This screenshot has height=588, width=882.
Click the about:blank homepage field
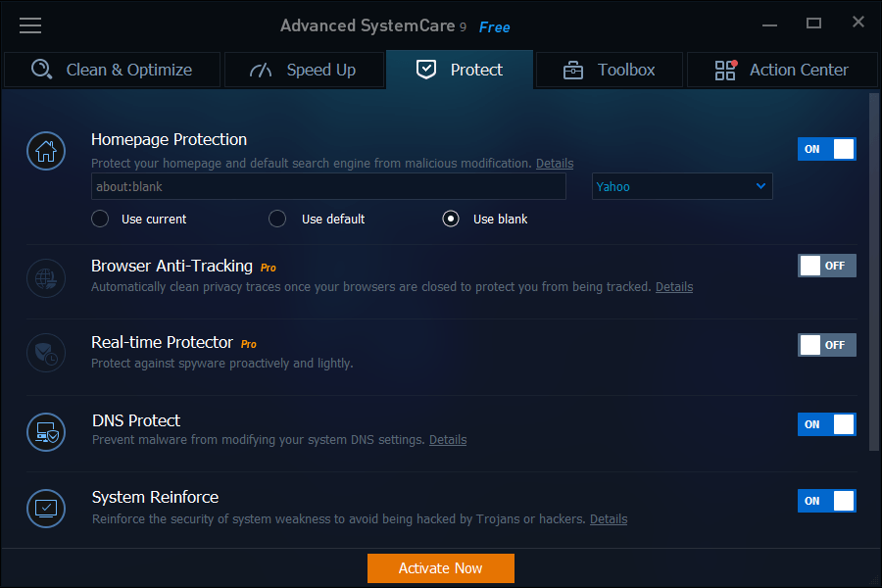328,186
